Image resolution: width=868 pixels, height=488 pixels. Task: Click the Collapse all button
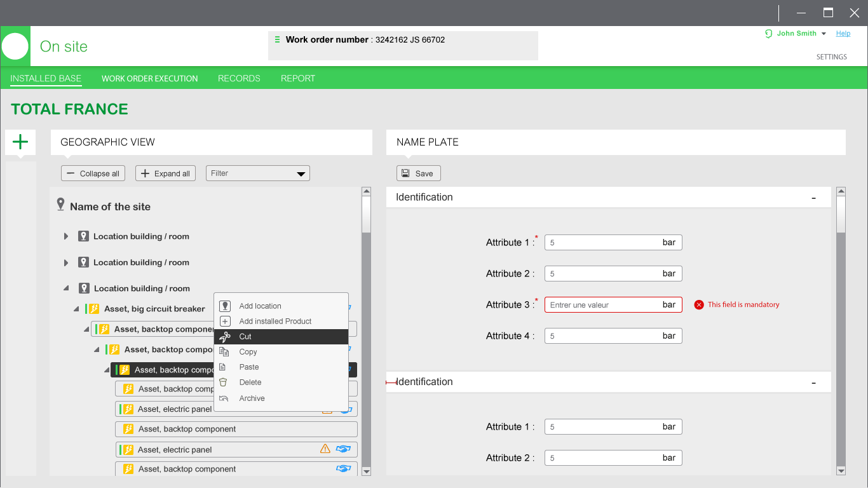coord(93,173)
